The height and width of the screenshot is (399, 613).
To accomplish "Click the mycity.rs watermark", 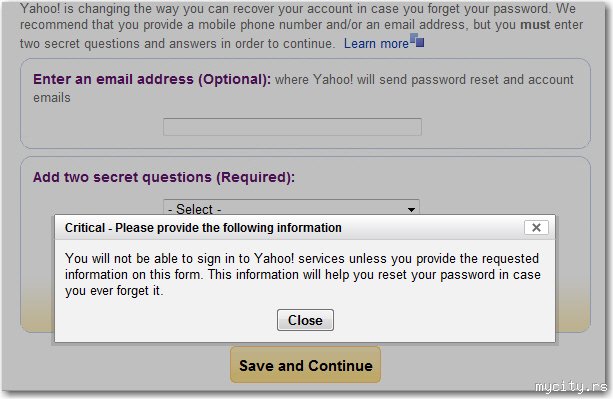I will 571,386.
